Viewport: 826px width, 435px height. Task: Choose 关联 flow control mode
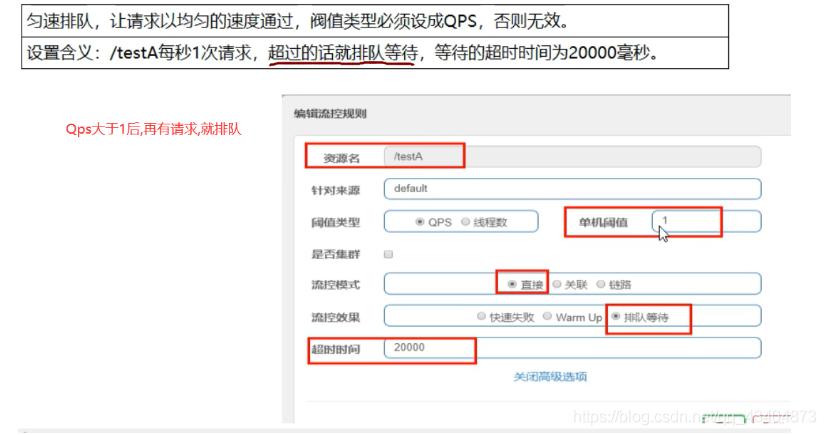coord(557,284)
